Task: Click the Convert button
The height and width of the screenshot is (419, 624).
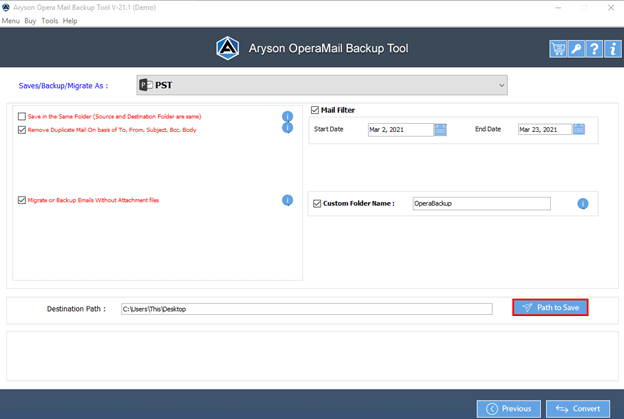Action: [x=578, y=409]
